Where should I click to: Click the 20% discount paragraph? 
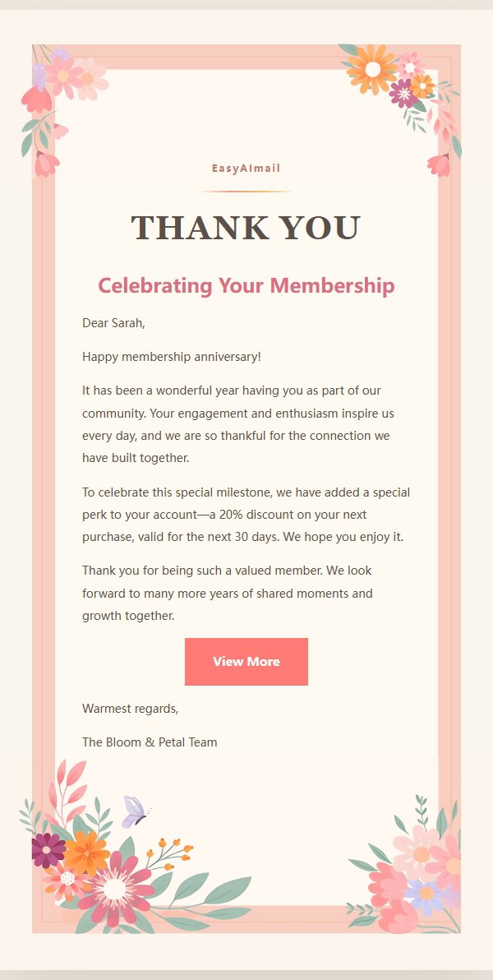pyautogui.click(x=246, y=515)
